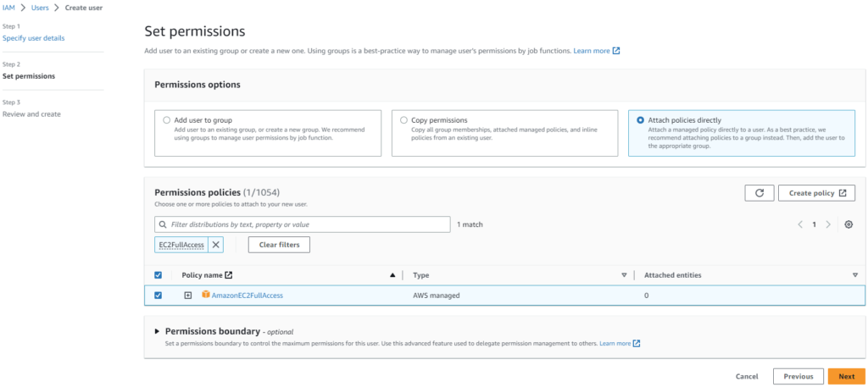The image size is (868, 387).
Task: Click external link icon next to Policy name
Action: click(x=229, y=274)
